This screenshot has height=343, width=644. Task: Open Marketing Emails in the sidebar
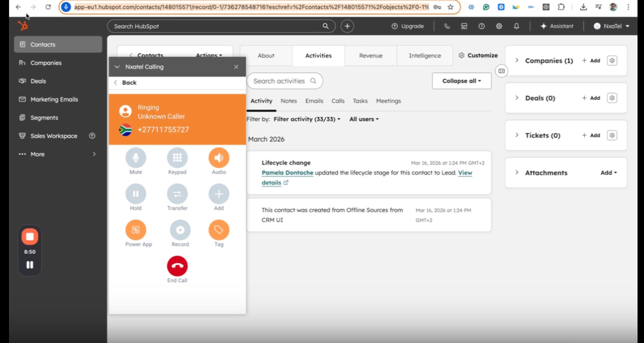[x=58, y=99]
